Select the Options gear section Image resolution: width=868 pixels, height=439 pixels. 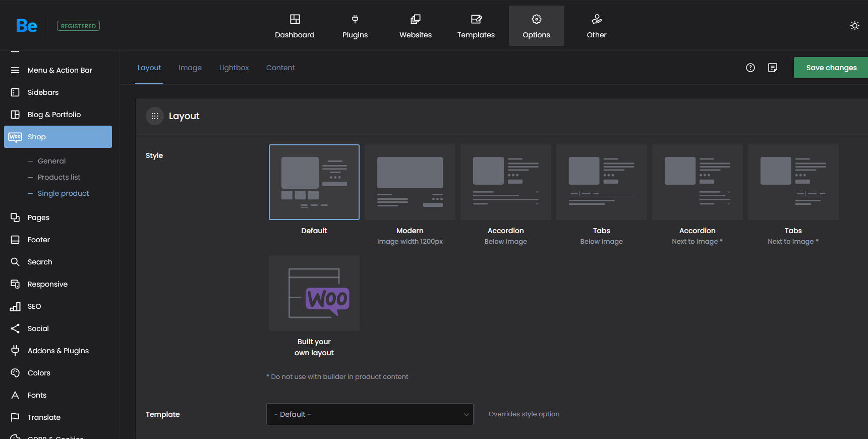tap(537, 26)
